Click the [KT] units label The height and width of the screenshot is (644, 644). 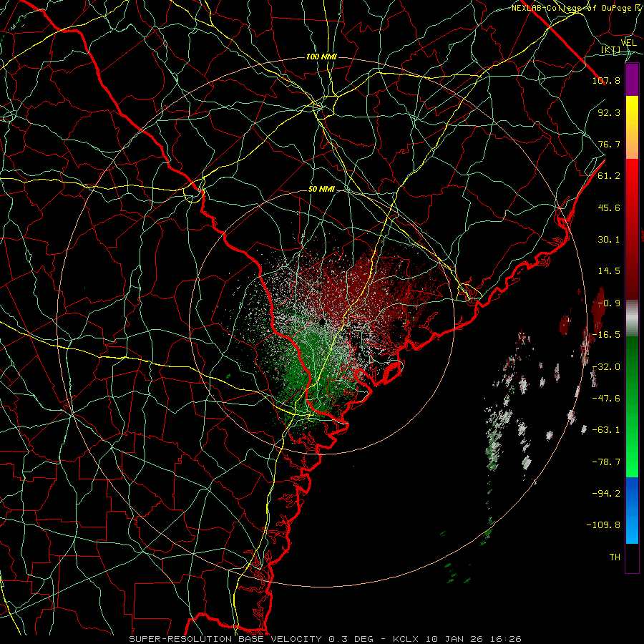[611, 50]
